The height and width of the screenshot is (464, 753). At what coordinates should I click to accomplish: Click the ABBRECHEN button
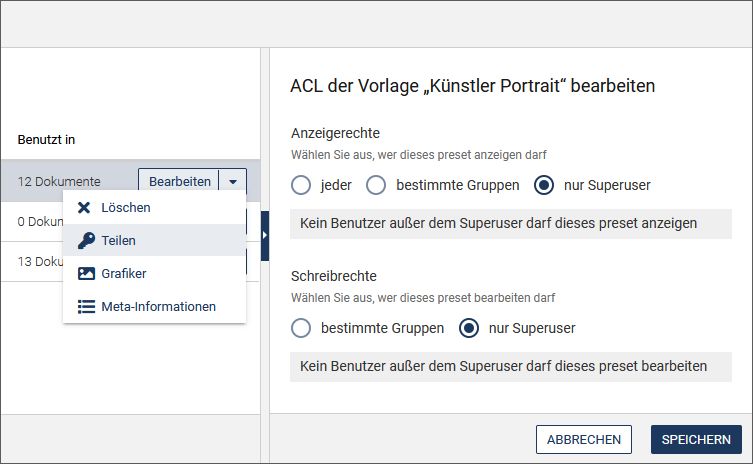tap(583, 440)
